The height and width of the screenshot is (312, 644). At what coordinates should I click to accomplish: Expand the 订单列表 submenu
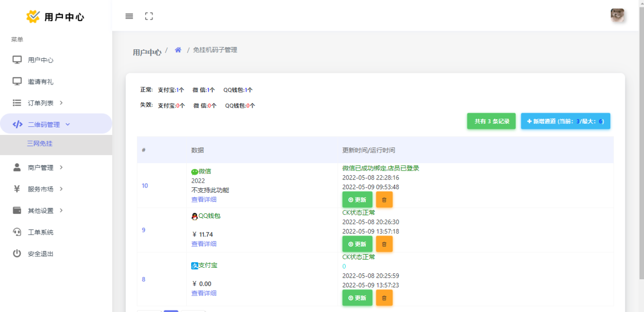40,103
